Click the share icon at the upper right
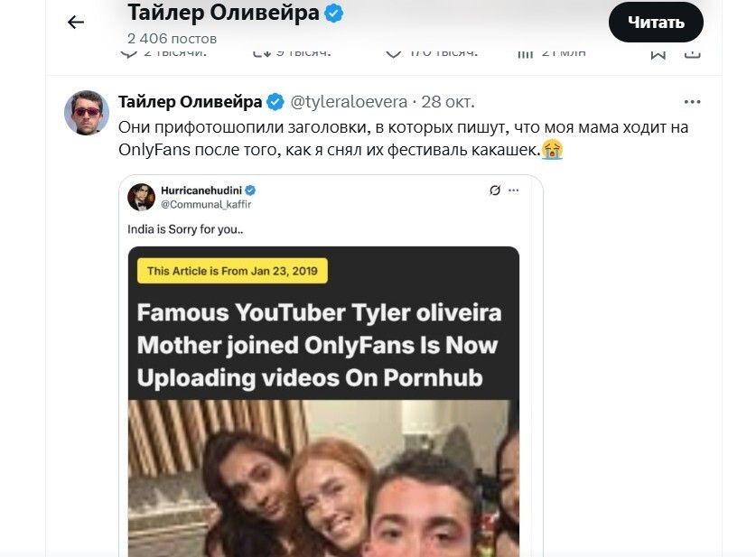 tap(692, 53)
